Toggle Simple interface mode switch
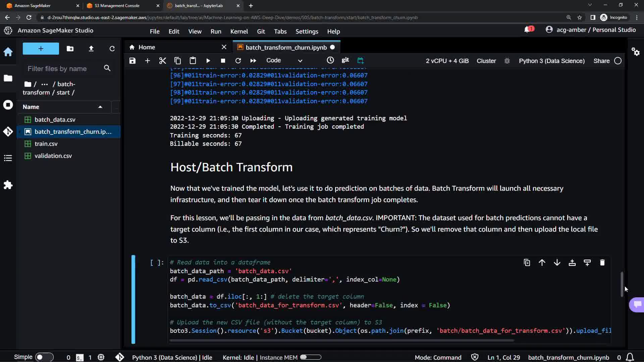The width and height of the screenshot is (644, 362). [44, 357]
